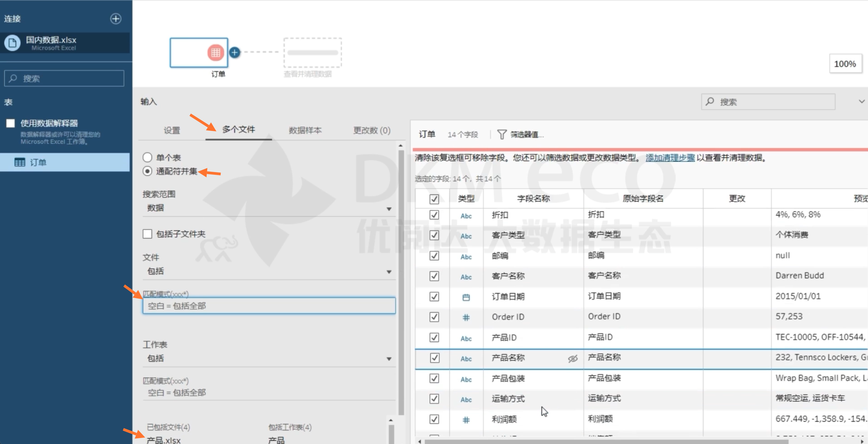
Task: Click the 添加清理步骤 link
Action: point(669,158)
